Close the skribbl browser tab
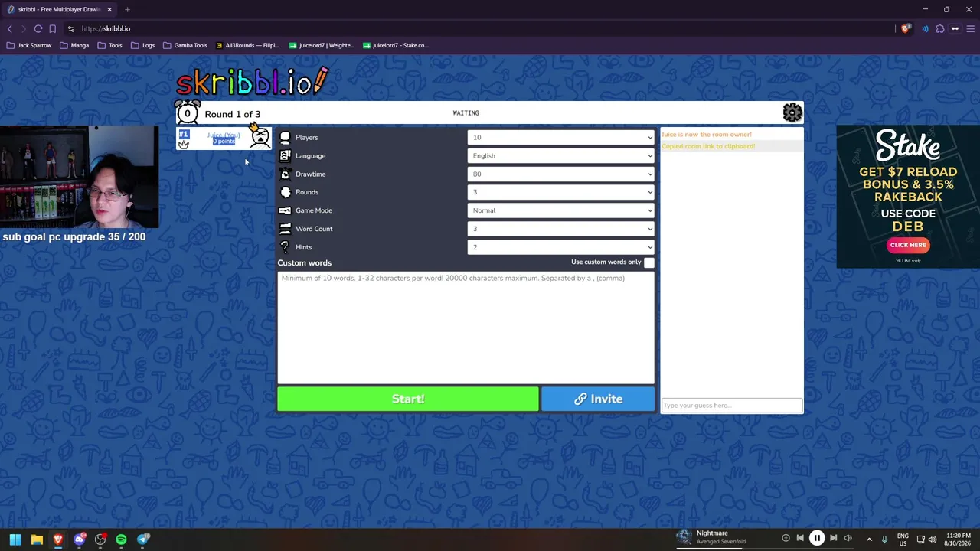 tap(109, 10)
